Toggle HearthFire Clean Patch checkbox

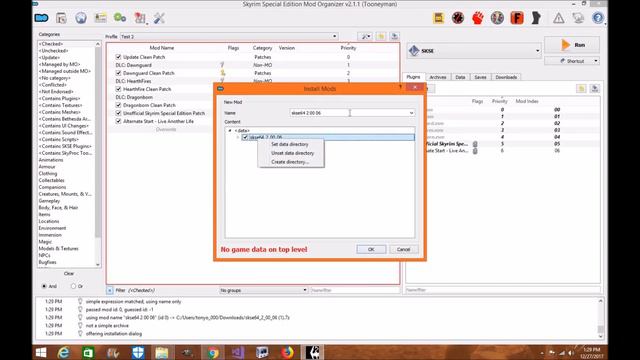click(x=118, y=89)
